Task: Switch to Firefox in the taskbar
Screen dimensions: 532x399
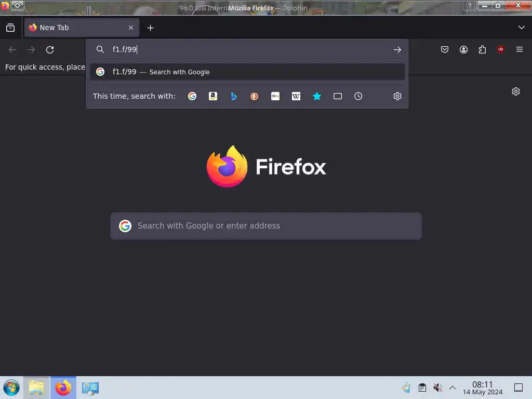Action: pyautogui.click(x=63, y=388)
